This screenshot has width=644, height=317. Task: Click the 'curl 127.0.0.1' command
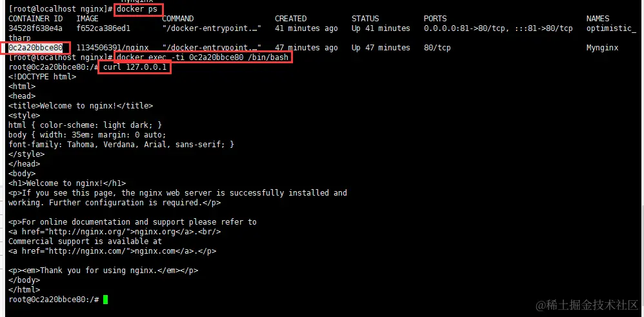tap(135, 67)
